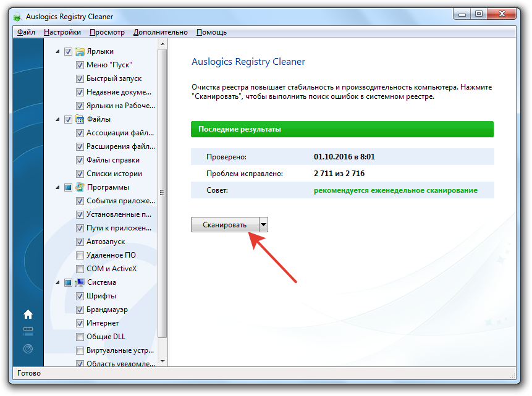Click the Auslogics app icon in the title bar
Image resolution: width=532 pixels, height=396 pixels.
point(18,17)
